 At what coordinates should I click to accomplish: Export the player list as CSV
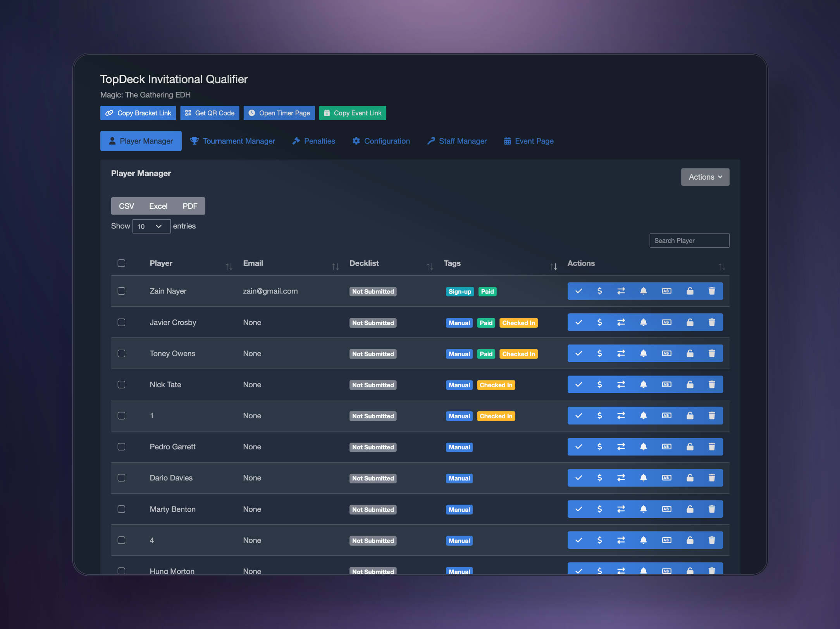pos(126,206)
